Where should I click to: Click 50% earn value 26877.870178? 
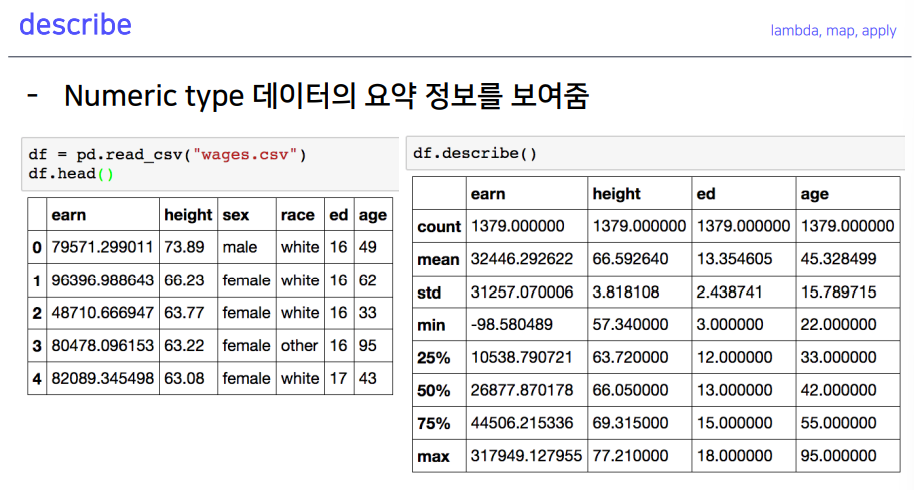(x=522, y=390)
